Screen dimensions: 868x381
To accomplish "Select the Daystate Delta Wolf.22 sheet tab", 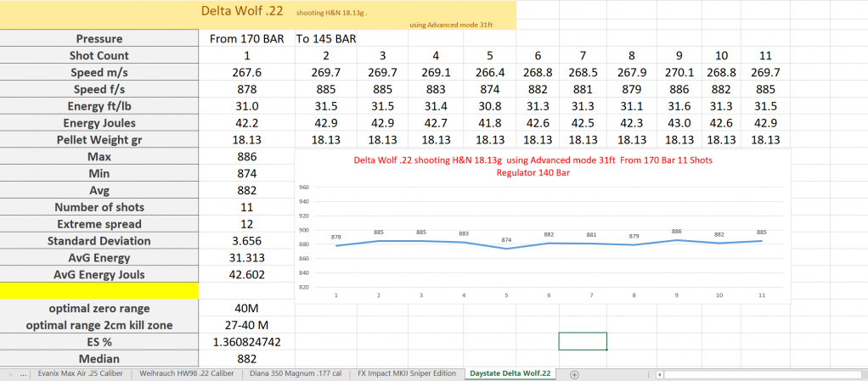I will 510,374.
